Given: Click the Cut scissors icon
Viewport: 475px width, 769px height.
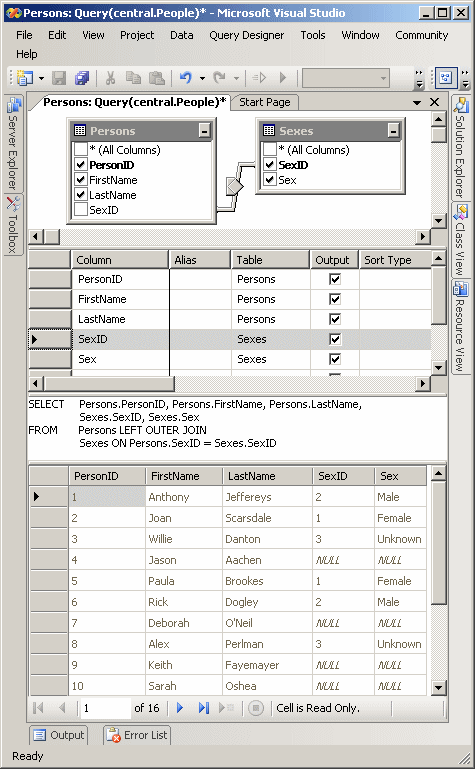Looking at the screenshot, I should pyautogui.click(x=110, y=77).
